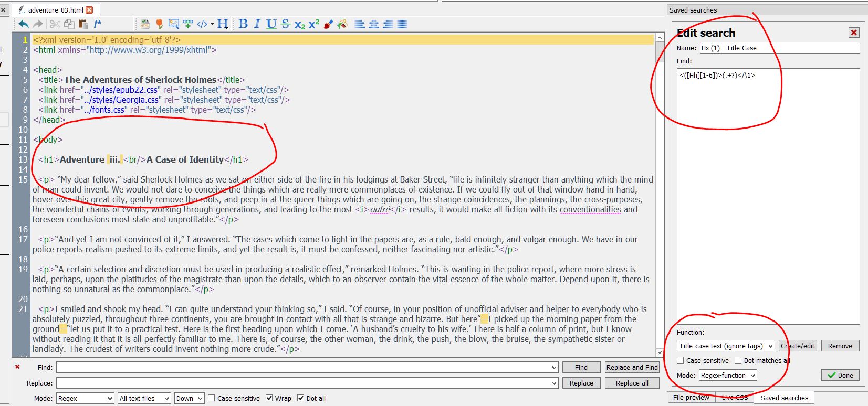Make the selected text bold
868x406 pixels.
coord(243,24)
